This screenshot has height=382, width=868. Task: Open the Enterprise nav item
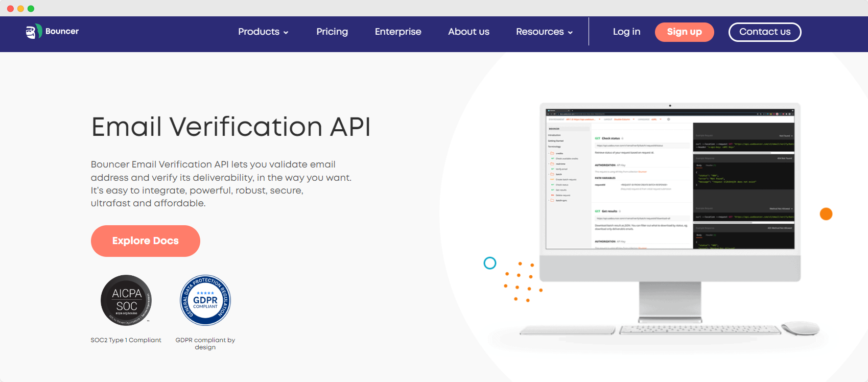(398, 32)
